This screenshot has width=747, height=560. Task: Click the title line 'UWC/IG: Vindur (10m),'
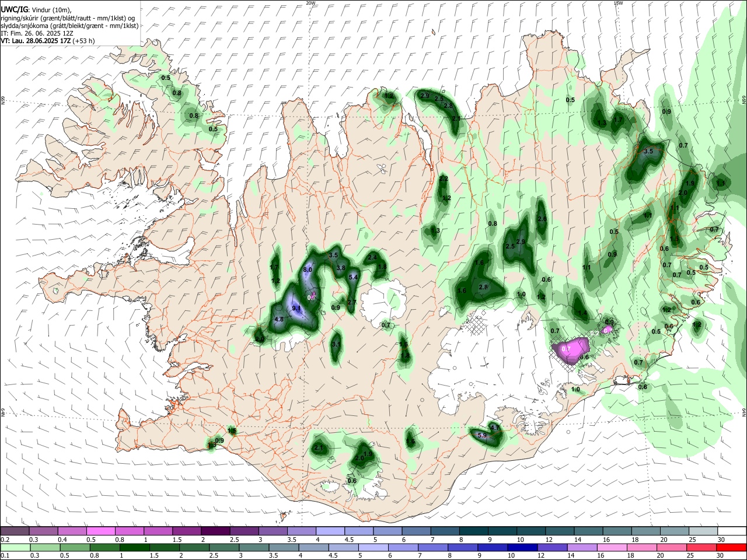point(36,9)
